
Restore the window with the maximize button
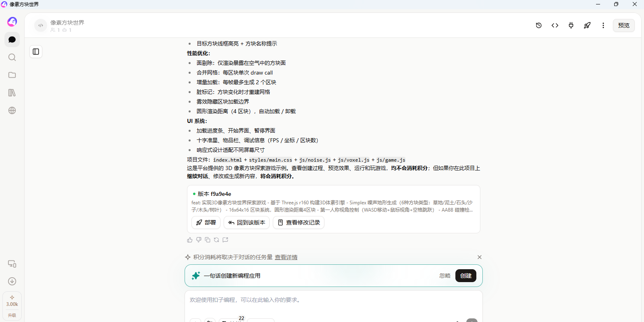pyautogui.click(x=616, y=4)
